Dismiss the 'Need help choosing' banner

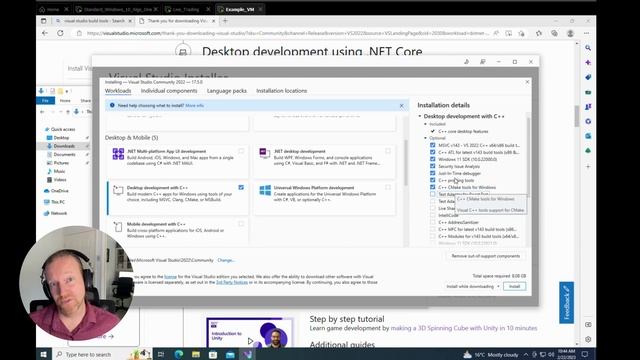[401, 106]
